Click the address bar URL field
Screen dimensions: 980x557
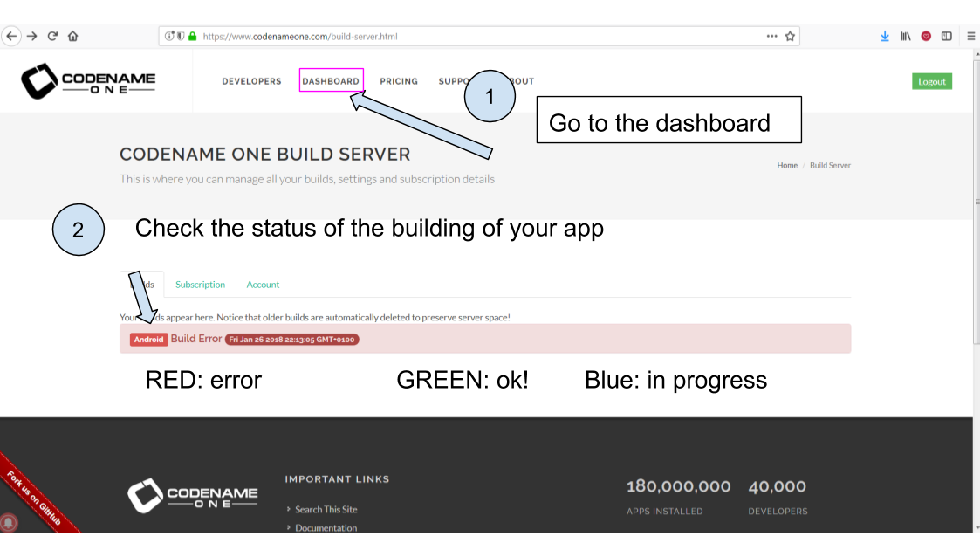[x=480, y=37]
